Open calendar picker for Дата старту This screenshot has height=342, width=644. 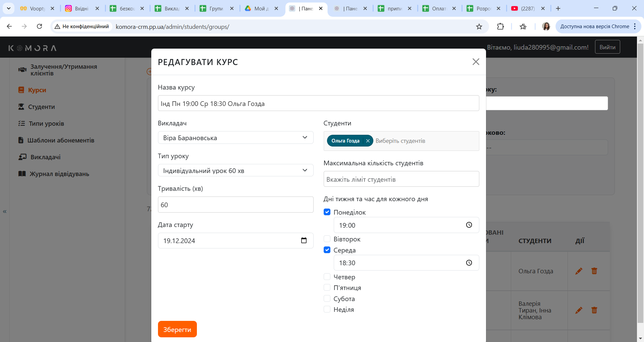point(304,240)
